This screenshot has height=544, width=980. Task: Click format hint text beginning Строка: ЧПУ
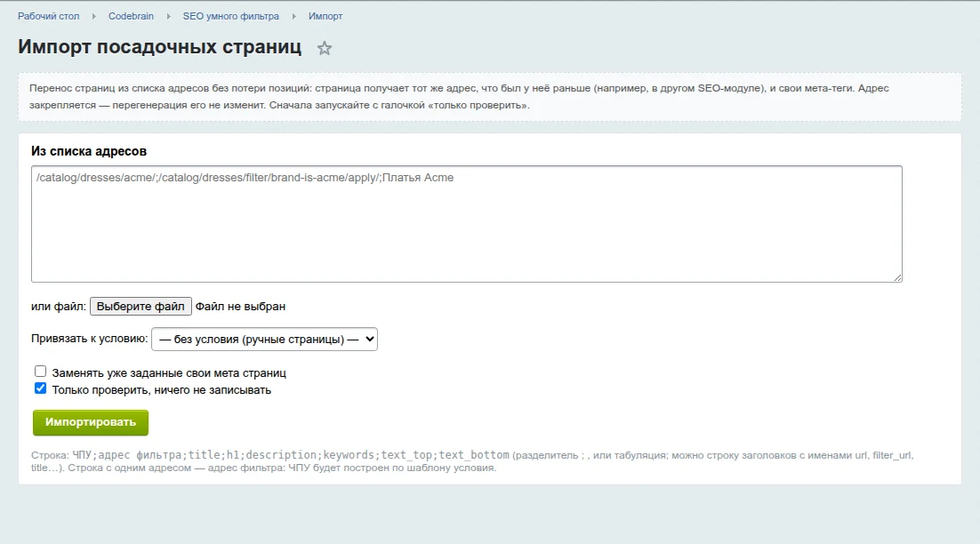click(472, 461)
